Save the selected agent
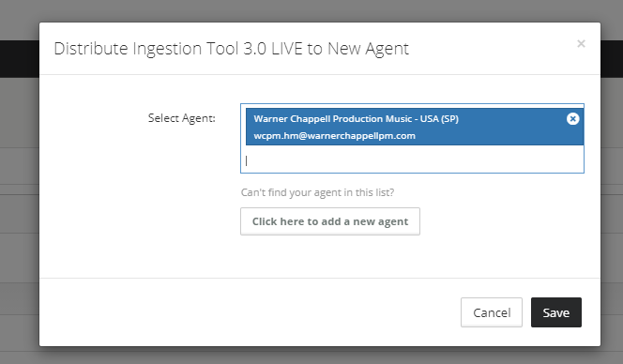 [x=556, y=312]
